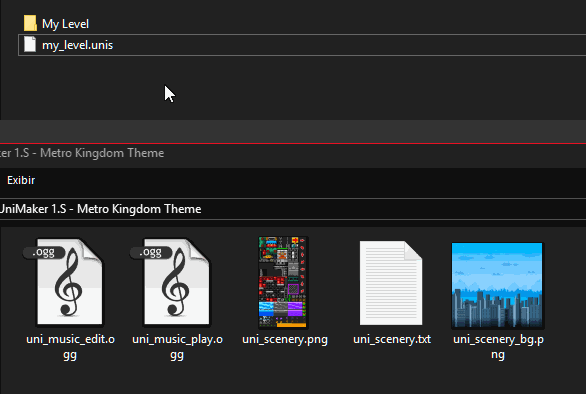Open the My Level folder icon
This screenshot has height=394, width=586.
click(x=30, y=23)
